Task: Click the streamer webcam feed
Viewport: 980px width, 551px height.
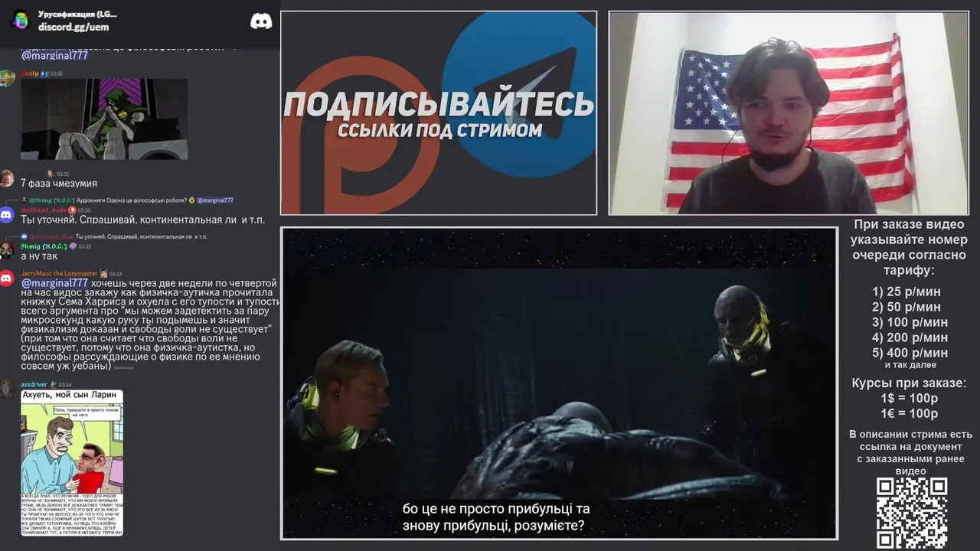Action: point(789,112)
